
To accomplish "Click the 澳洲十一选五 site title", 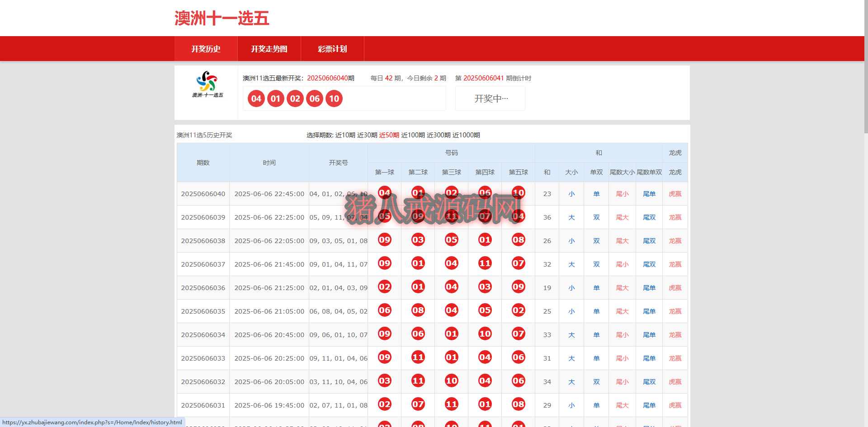I will coord(222,19).
